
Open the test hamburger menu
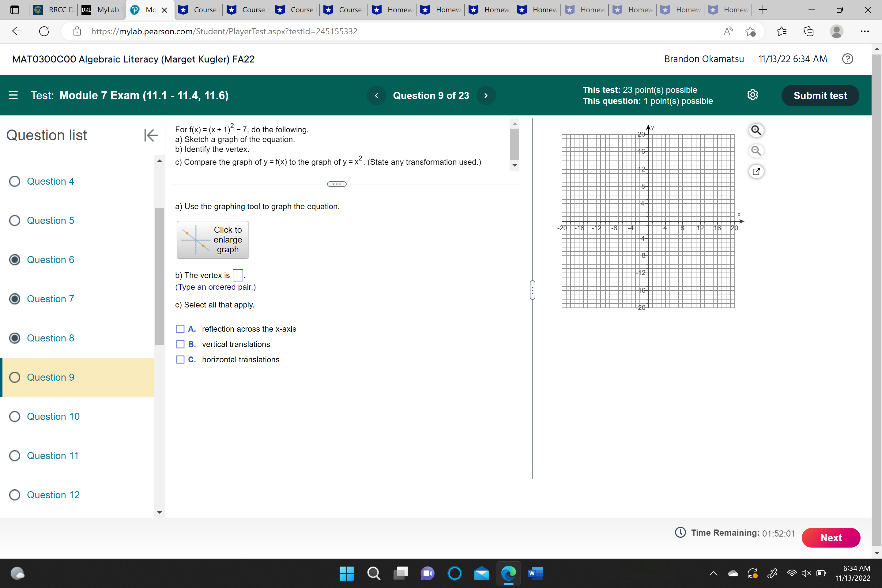(x=13, y=95)
